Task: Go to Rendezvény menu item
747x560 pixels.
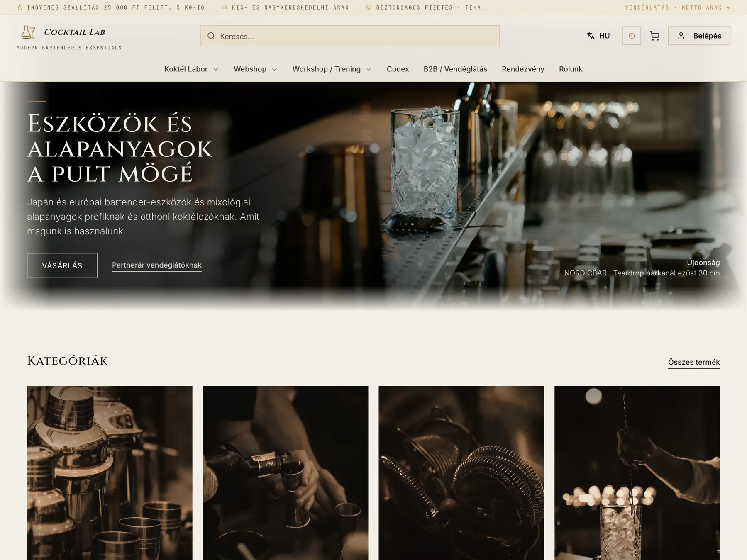Action: (x=523, y=69)
